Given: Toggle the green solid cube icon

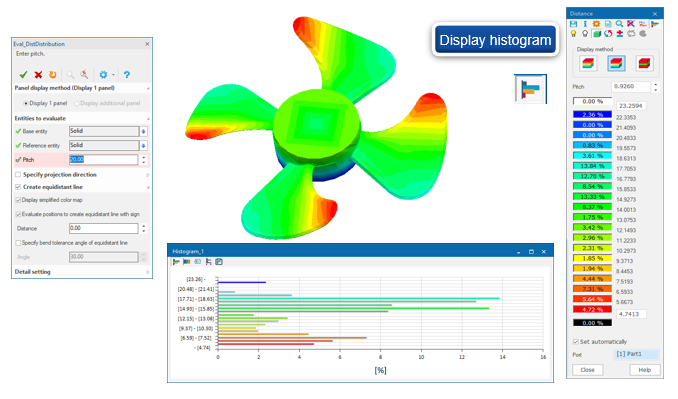Looking at the screenshot, I should [x=597, y=34].
